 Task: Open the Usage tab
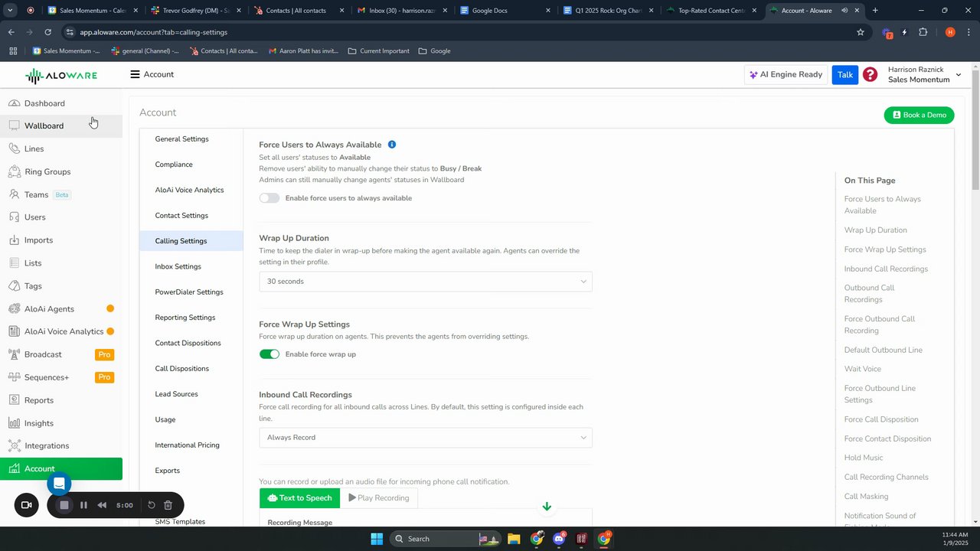coord(165,419)
